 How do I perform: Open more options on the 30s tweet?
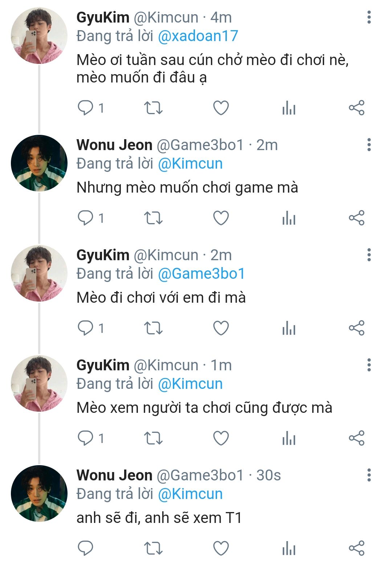click(x=369, y=475)
